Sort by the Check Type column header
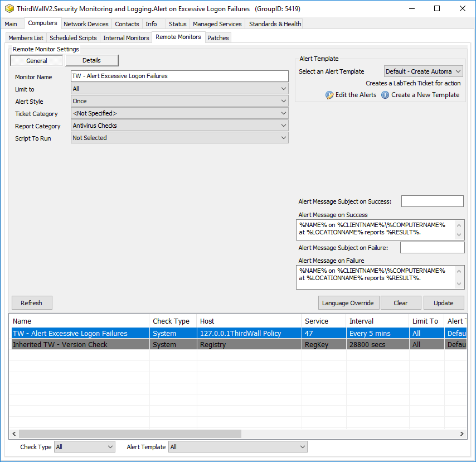This screenshot has width=476, height=462. 173,321
